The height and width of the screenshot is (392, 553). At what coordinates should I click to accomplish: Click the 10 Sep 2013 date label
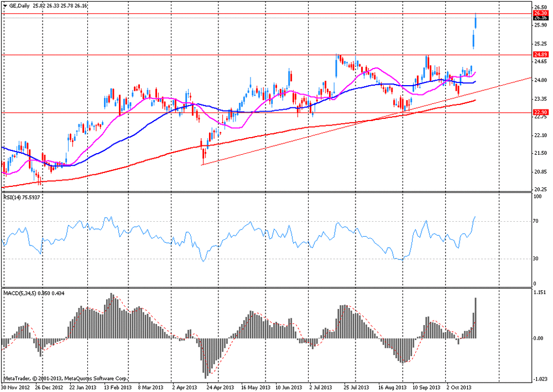tap(426, 388)
